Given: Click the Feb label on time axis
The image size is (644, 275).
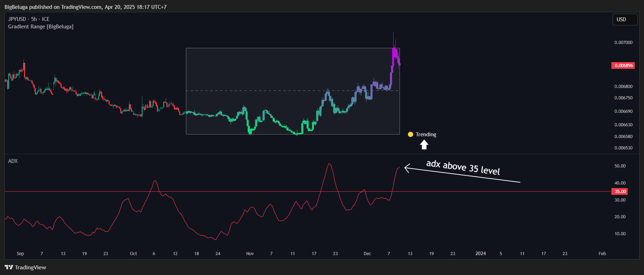Looking at the screenshot, I should tap(602, 254).
